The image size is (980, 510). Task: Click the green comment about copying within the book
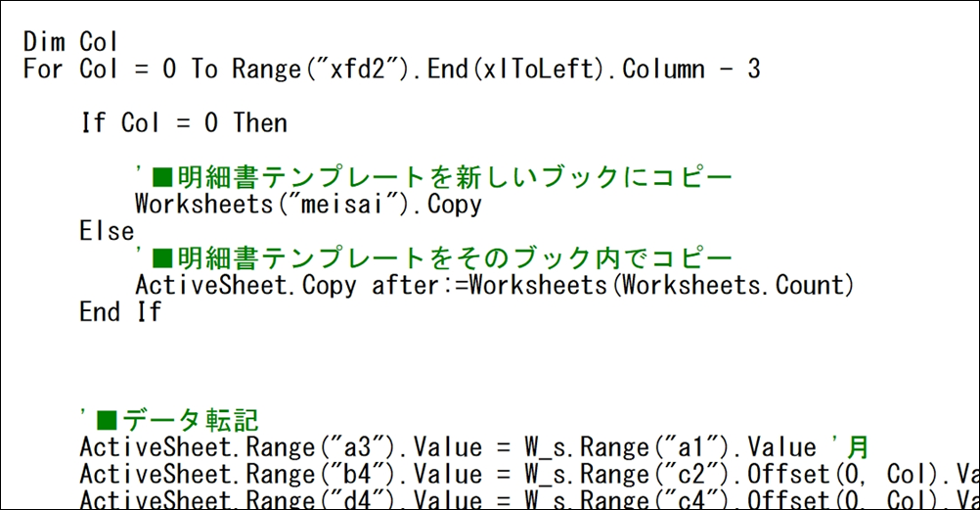(433, 258)
